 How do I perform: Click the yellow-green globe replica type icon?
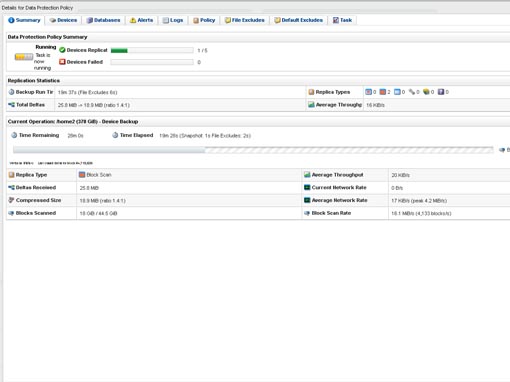(x=426, y=92)
